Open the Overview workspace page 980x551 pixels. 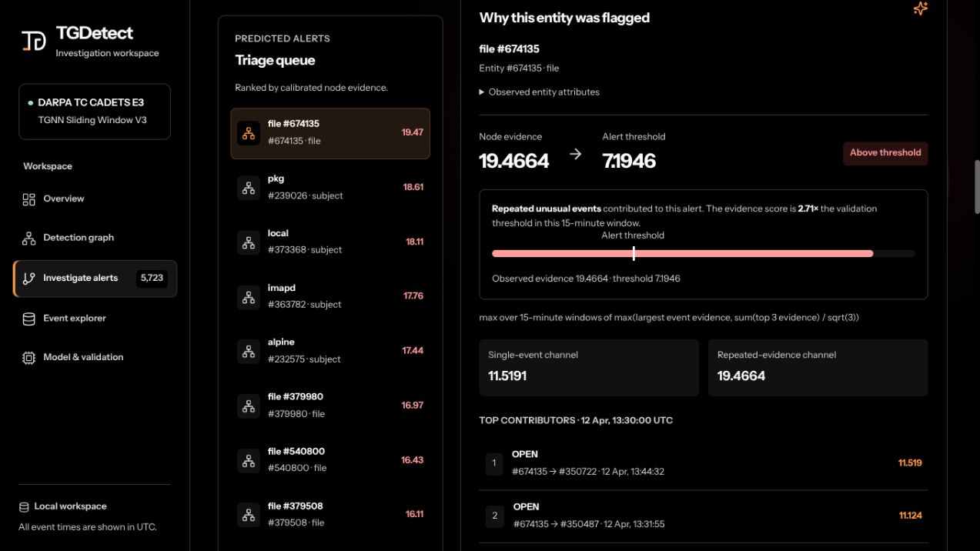(95, 199)
